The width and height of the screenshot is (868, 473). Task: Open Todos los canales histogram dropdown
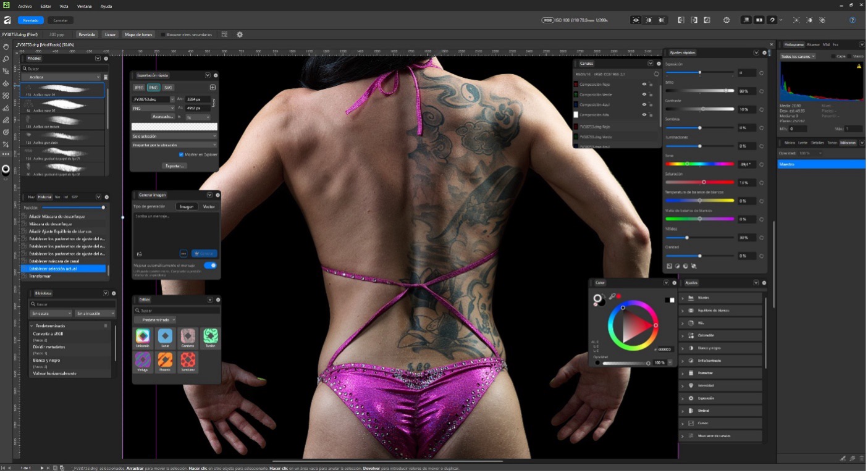(797, 56)
